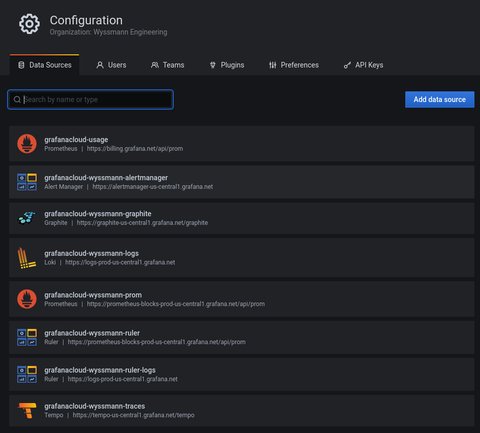480x433 pixels.
Task: Click the Loki type label
Action: (50, 262)
